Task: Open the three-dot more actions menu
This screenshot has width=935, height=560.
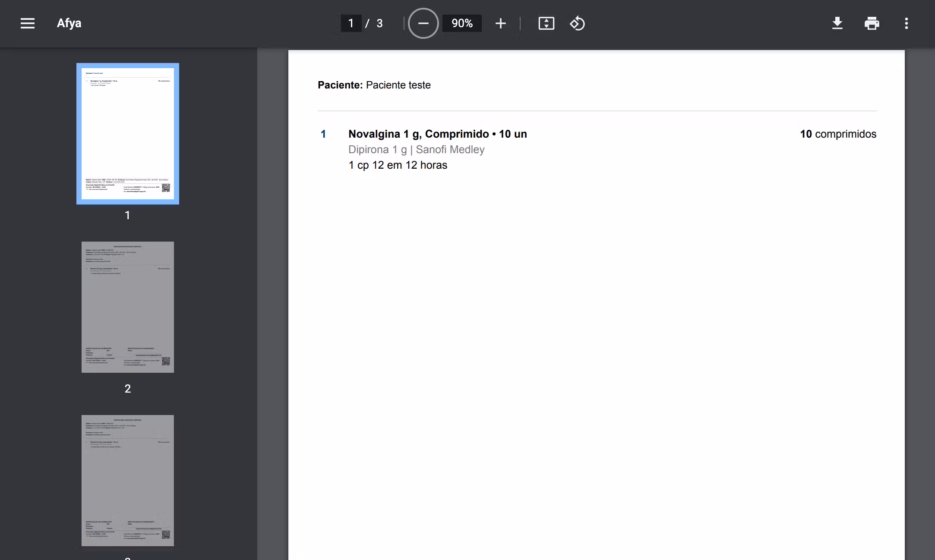Action: coord(906,23)
